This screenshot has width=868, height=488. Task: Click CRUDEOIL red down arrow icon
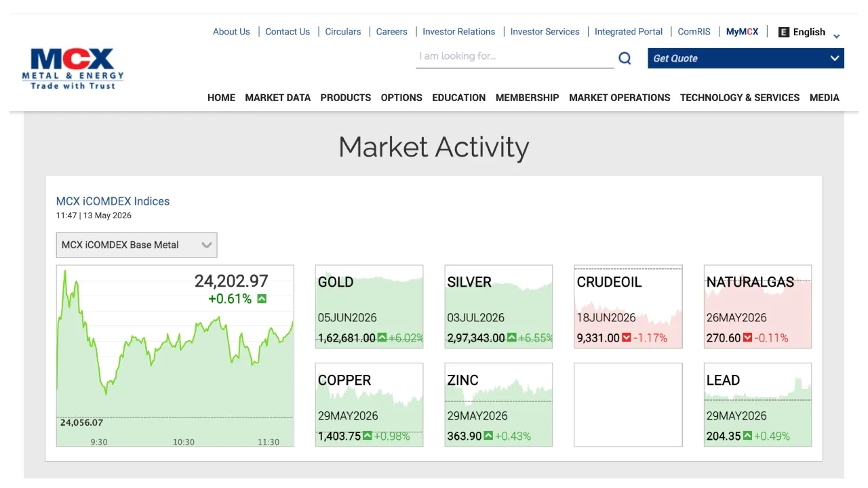pos(626,338)
